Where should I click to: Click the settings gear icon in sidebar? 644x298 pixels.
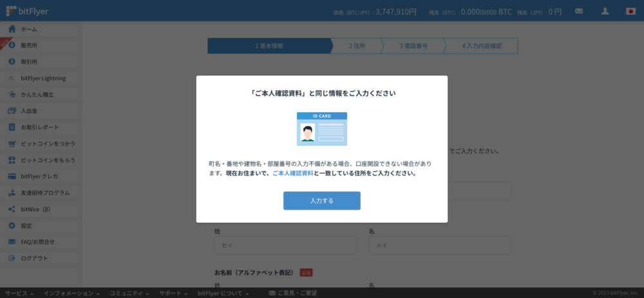pyautogui.click(x=12, y=226)
